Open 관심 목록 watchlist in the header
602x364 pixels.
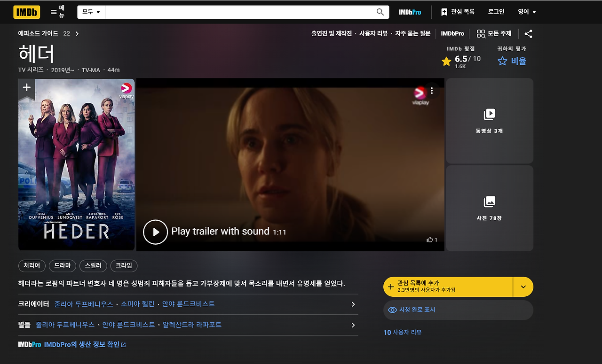(x=458, y=12)
